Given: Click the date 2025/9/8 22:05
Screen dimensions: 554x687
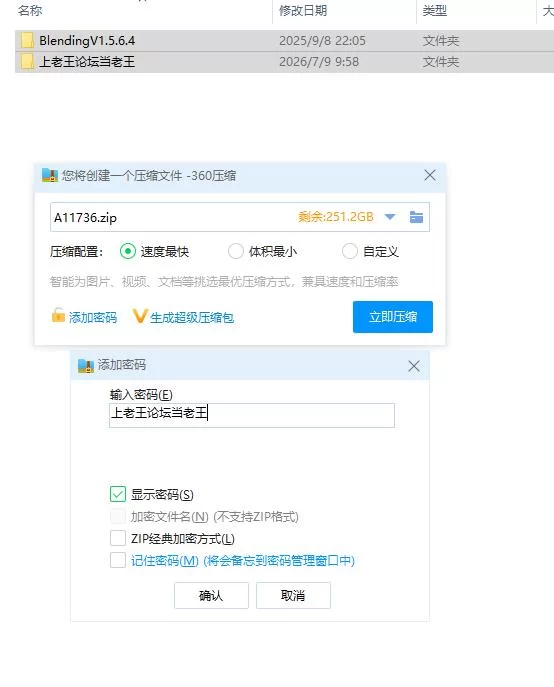Looking at the screenshot, I should [x=322, y=41].
